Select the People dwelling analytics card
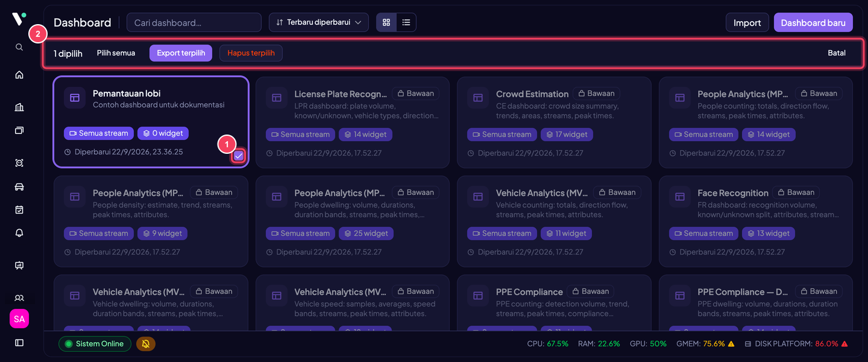Screen dimensions: 868x362 tap(353, 221)
